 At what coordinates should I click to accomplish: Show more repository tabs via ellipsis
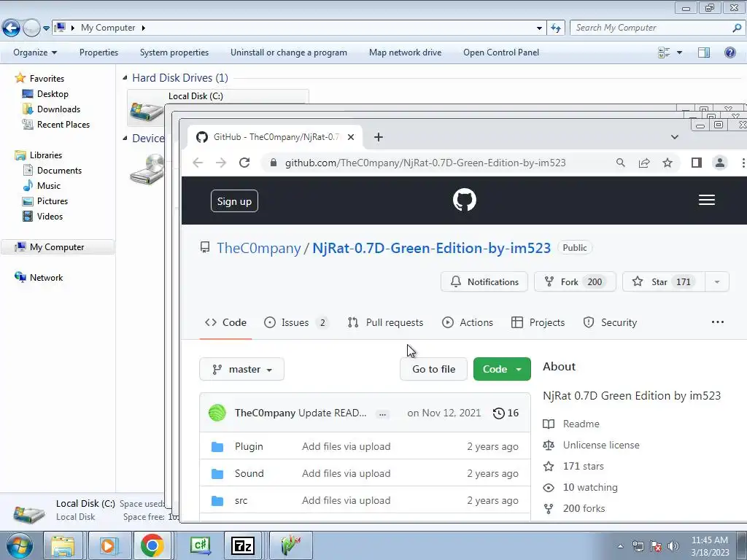click(x=718, y=322)
